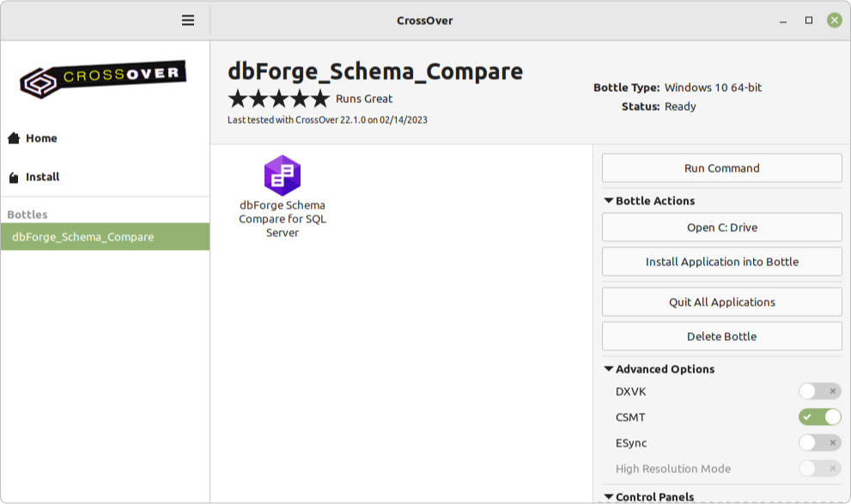The height and width of the screenshot is (504, 851).
Task: Click the Bottles section label
Action: coord(27,215)
